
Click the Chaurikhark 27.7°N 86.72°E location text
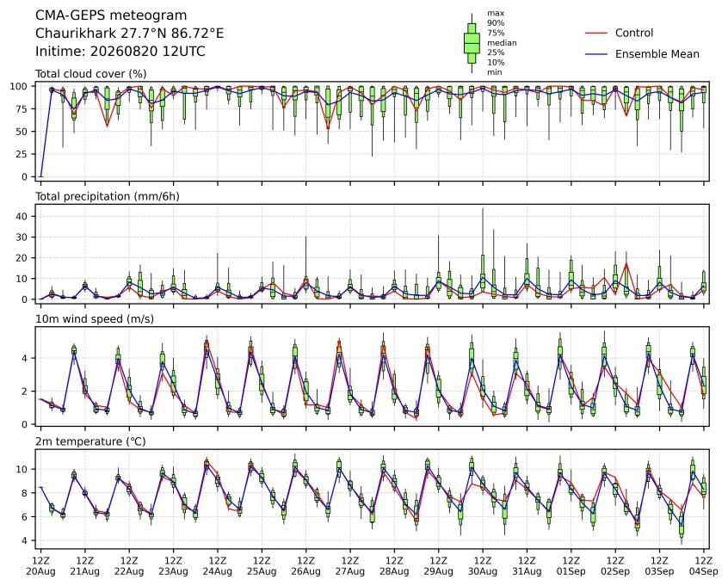(130, 34)
